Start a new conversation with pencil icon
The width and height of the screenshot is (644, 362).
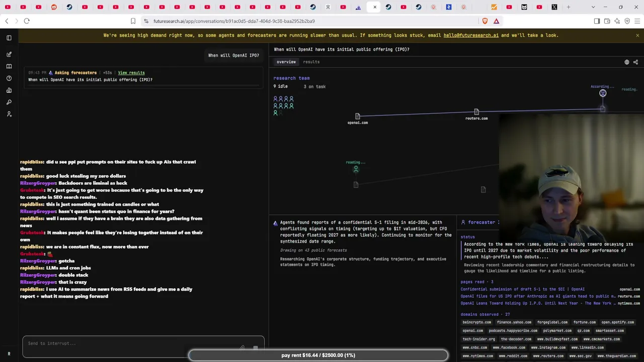9,54
